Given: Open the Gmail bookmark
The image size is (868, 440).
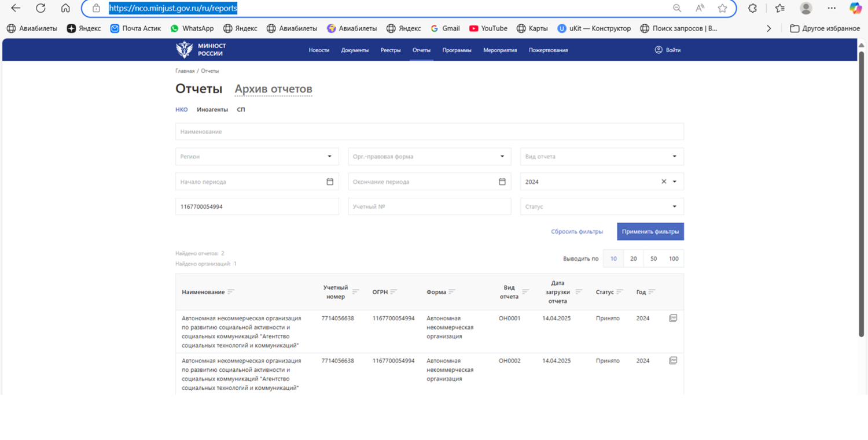Looking at the screenshot, I should (x=445, y=28).
